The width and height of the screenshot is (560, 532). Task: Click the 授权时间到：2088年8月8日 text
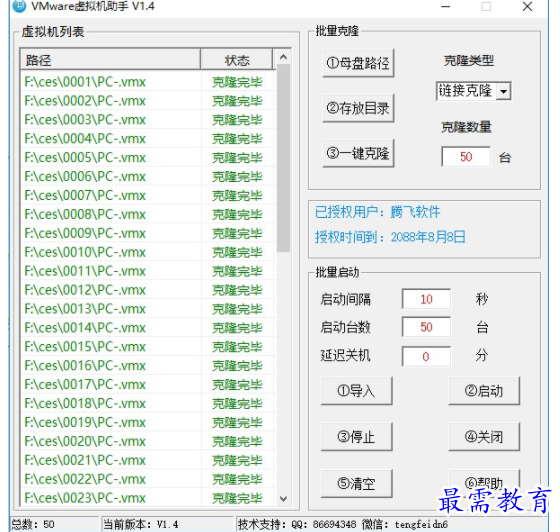[390, 237]
